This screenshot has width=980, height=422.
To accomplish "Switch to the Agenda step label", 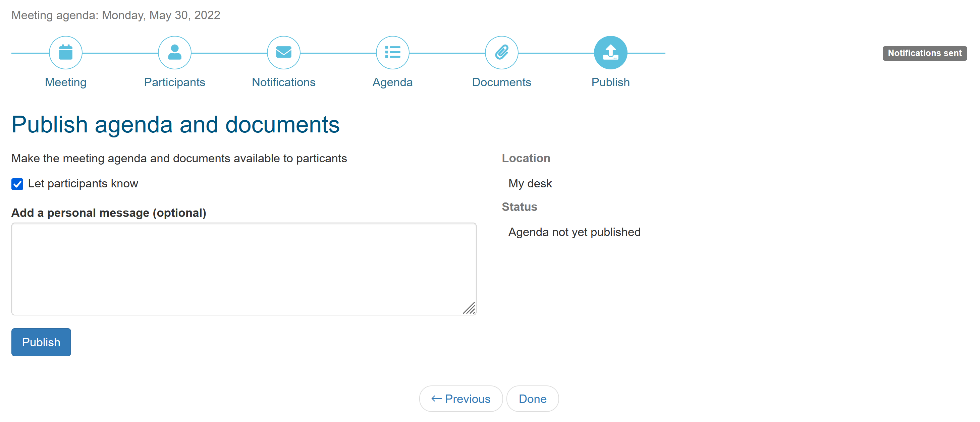I will coord(392,82).
